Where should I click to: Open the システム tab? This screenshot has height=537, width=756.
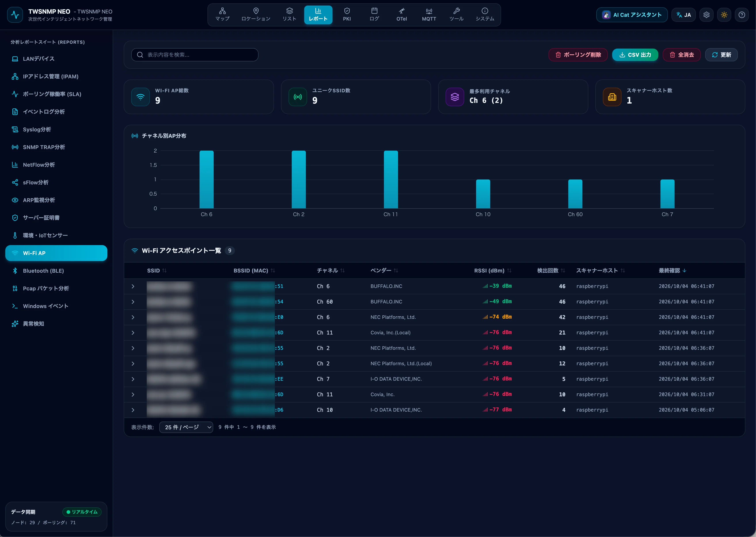(485, 15)
